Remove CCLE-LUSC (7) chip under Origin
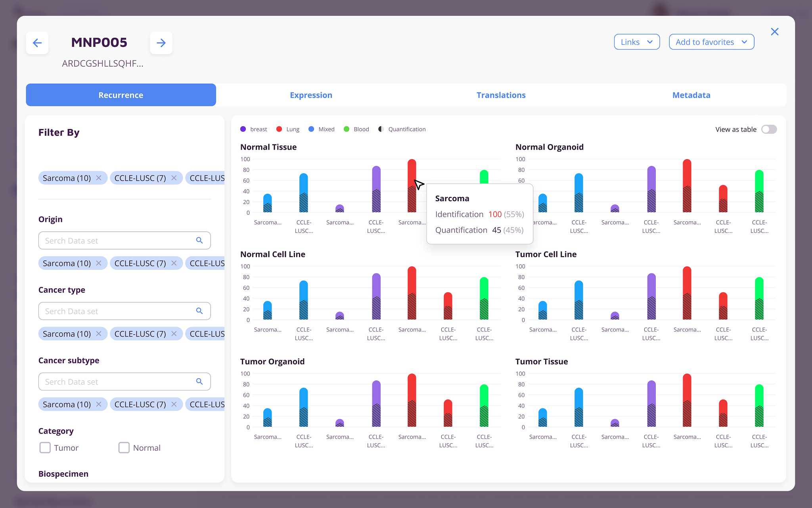 click(x=174, y=263)
